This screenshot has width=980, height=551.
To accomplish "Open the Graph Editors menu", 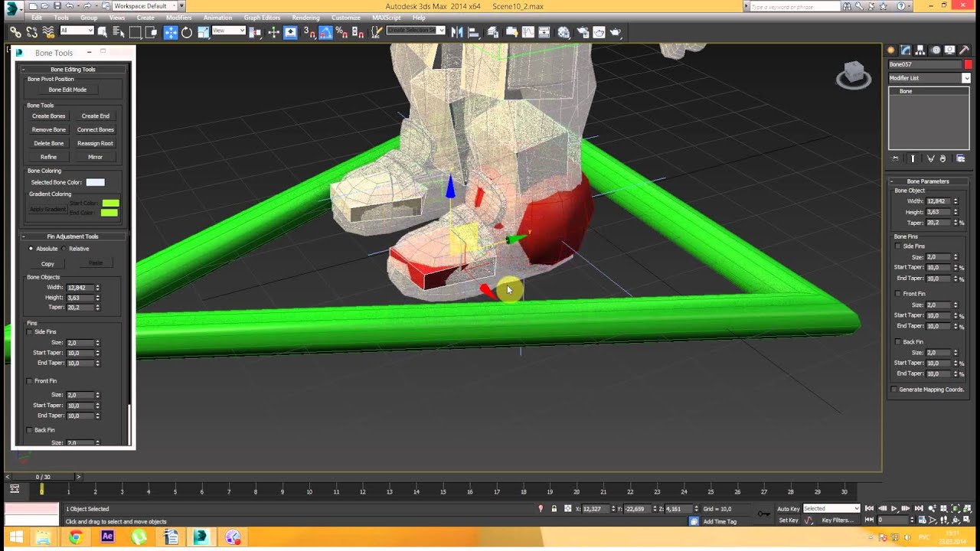I will tap(262, 18).
